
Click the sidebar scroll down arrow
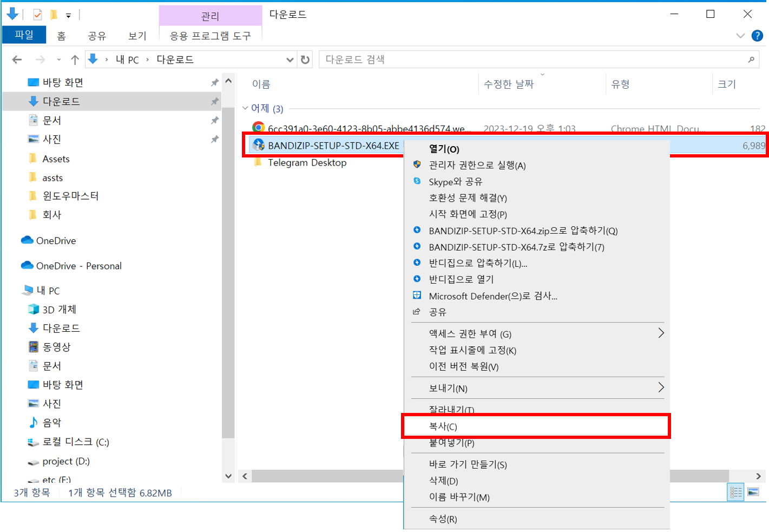228,476
